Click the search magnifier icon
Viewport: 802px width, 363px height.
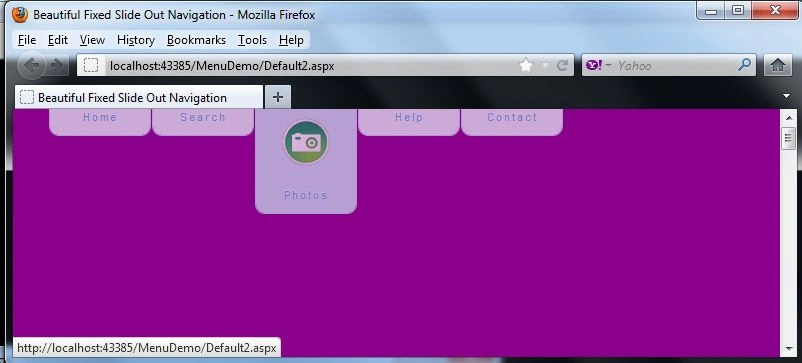[x=745, y=65]
